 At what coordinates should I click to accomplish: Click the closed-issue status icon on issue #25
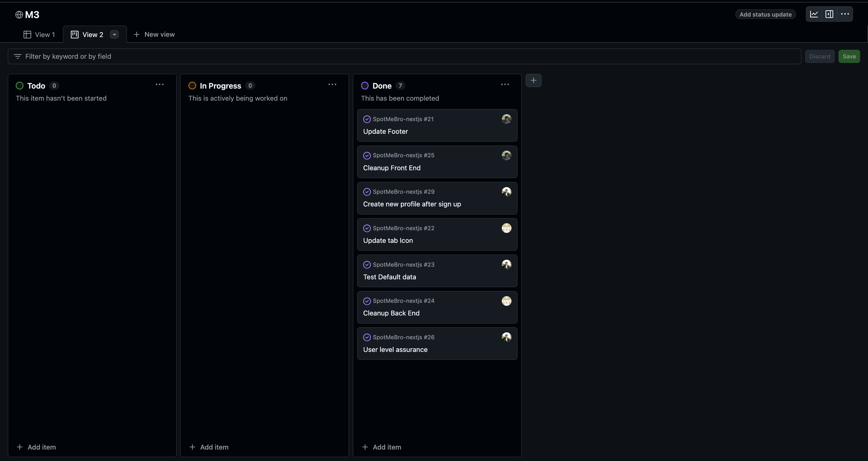pyautogui.click(x=366, y=155)
